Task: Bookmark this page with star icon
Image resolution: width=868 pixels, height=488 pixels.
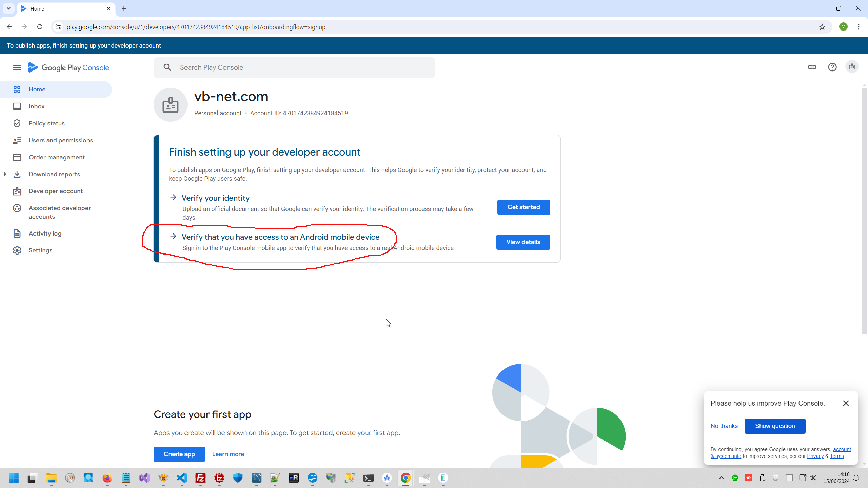Action: click(x=822, y=27)
